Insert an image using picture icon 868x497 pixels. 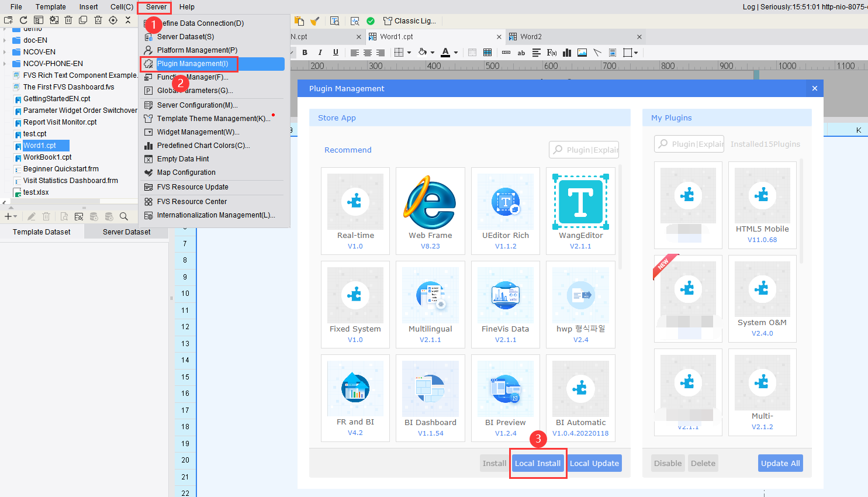(582, 53)
